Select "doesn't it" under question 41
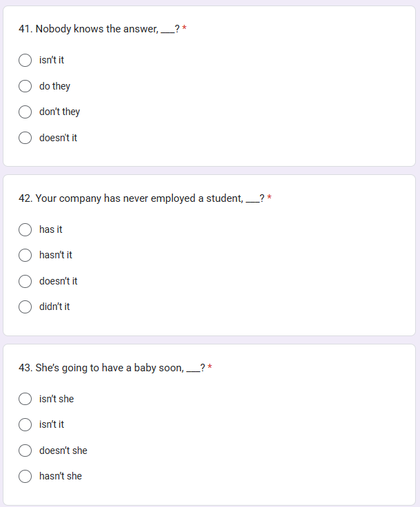This screenshot has width=420, height=507. tap(25, 138)
